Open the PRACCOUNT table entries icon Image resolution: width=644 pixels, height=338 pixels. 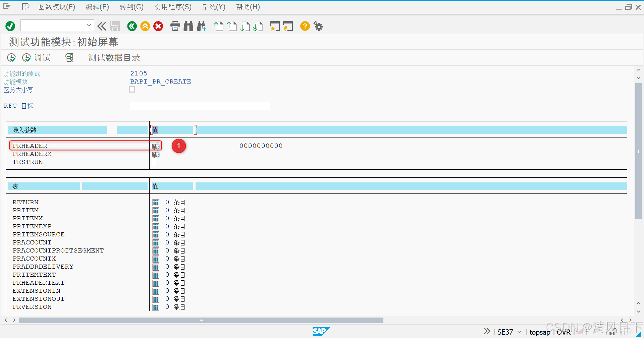(156, 243)
